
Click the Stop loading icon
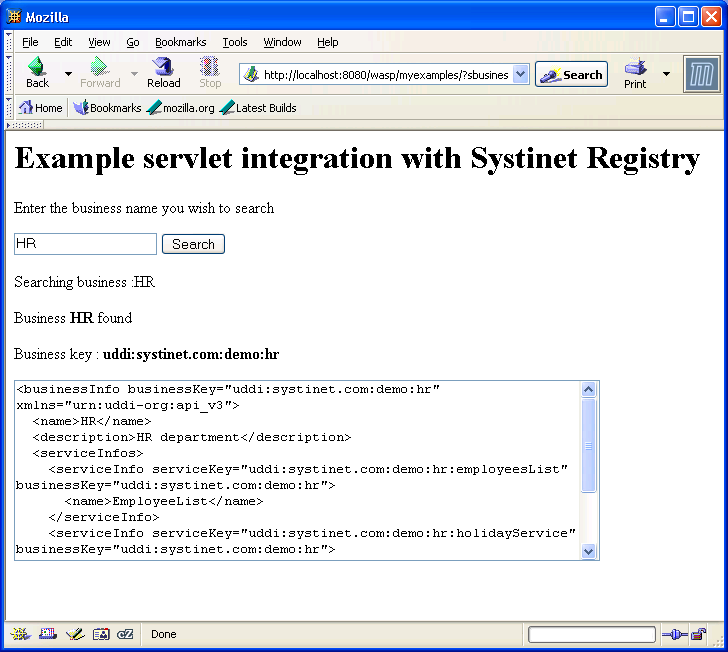(x=210, y=73)
